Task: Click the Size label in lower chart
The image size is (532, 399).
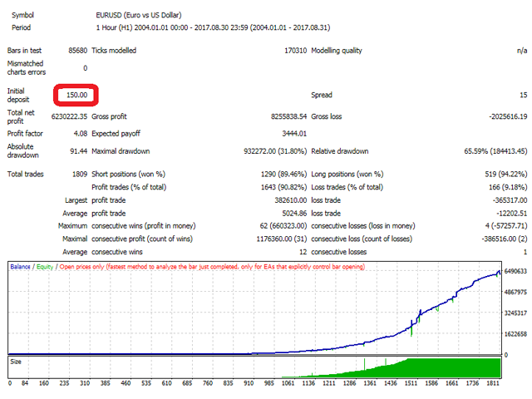Action: tap(16, 362)
